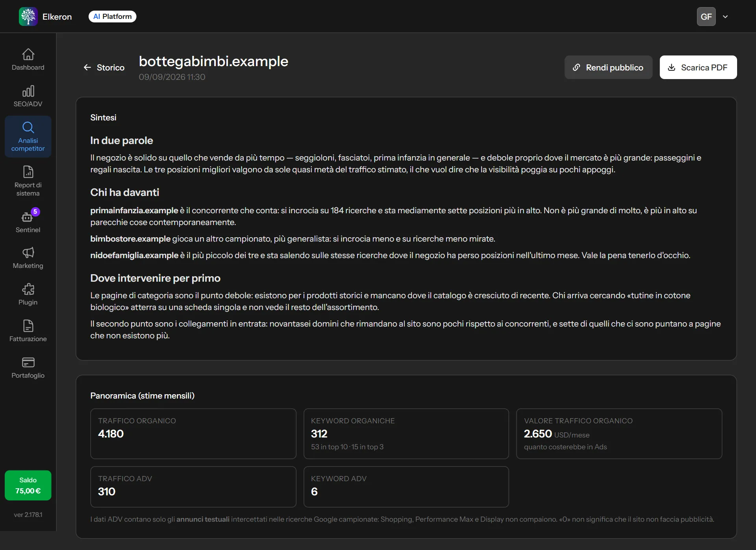This screenshot has height=550, width=756.
Task: Select the SEO/ADV menu label
Action: click(28, 104)
